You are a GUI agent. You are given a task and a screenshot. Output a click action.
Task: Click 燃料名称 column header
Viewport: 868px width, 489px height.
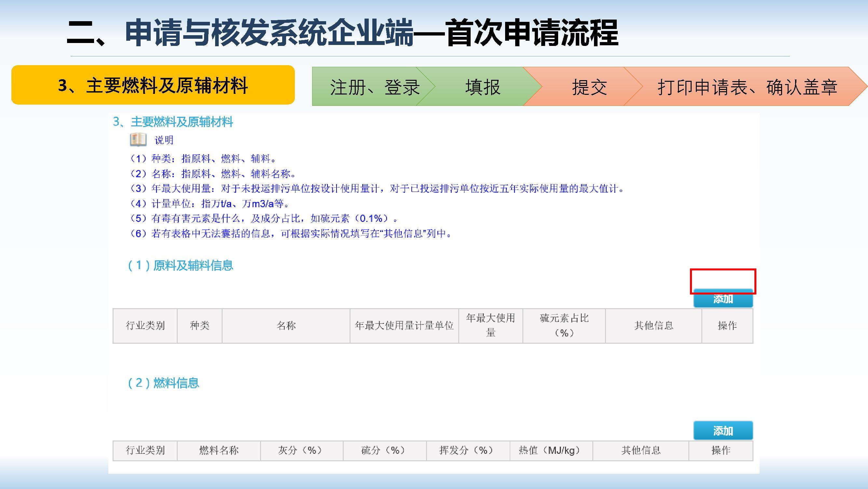click(219, 451)
